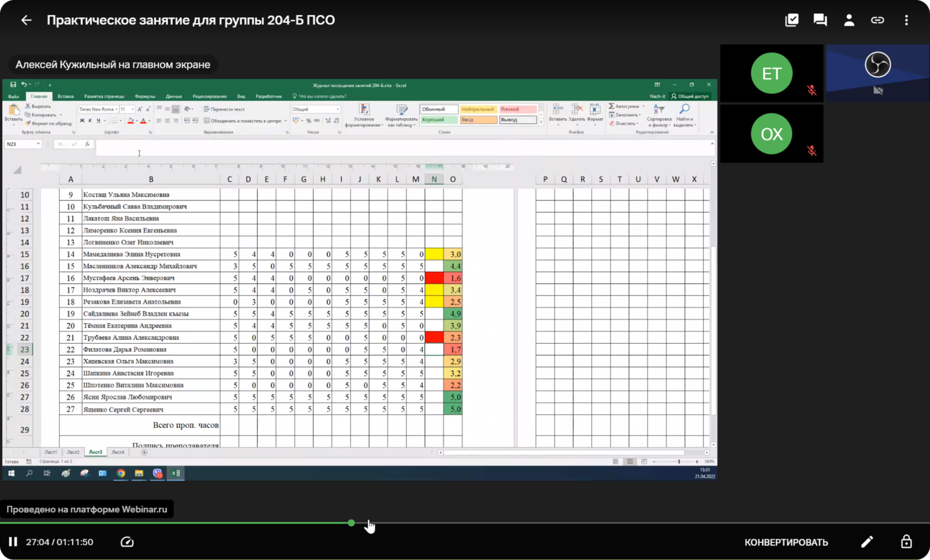Viewport: 930px width, 560px height.
Task: Click the Chrome icon in the Windows taskbar
Action: (121, 473)
